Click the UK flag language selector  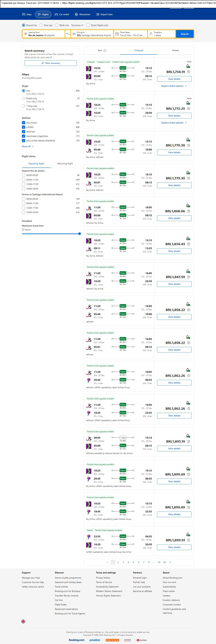coord(23,621)
